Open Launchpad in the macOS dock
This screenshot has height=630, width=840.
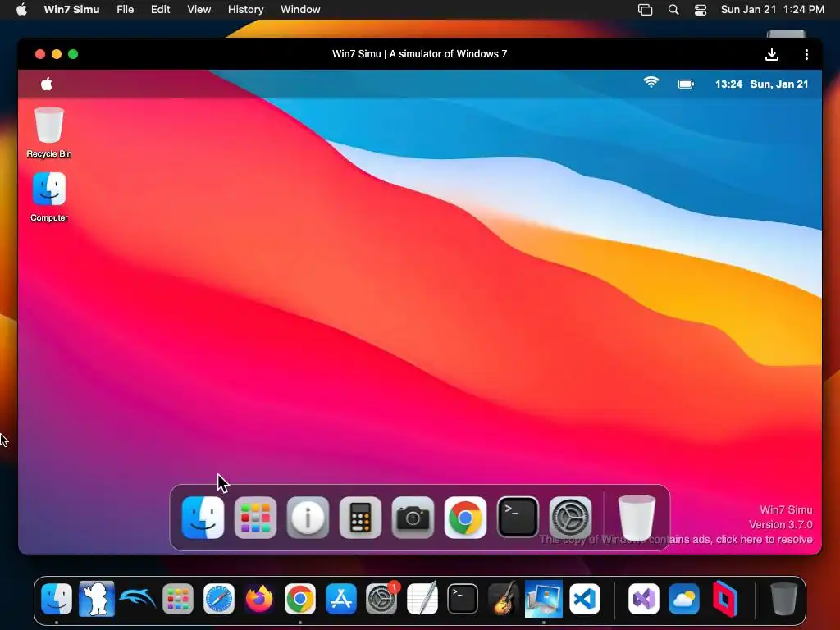[x=178, y=599]
